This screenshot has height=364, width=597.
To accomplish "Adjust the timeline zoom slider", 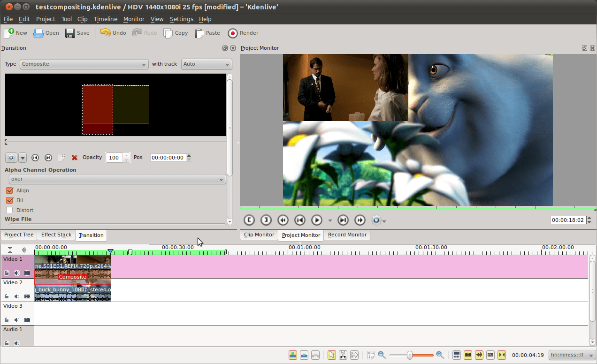I will pos(411,355).
